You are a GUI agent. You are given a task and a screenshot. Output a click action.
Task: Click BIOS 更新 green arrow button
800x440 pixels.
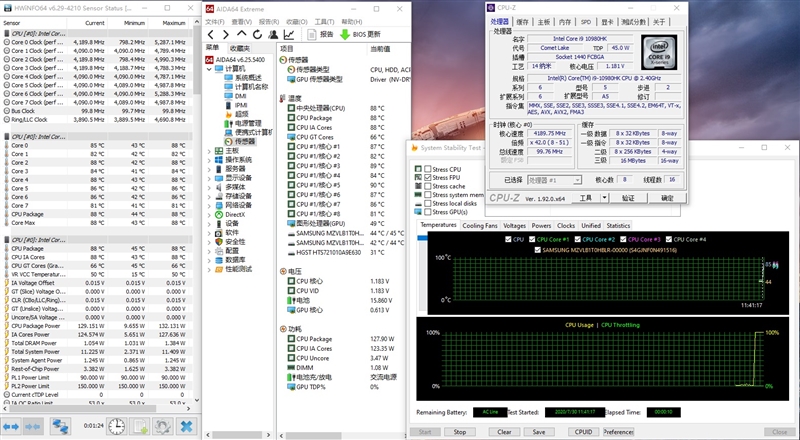360,35
